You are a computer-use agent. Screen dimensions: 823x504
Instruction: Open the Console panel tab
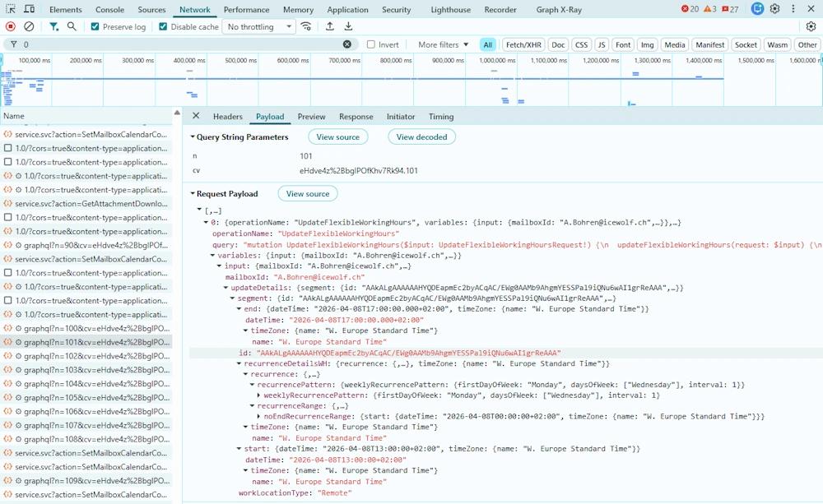pos(109,10)
